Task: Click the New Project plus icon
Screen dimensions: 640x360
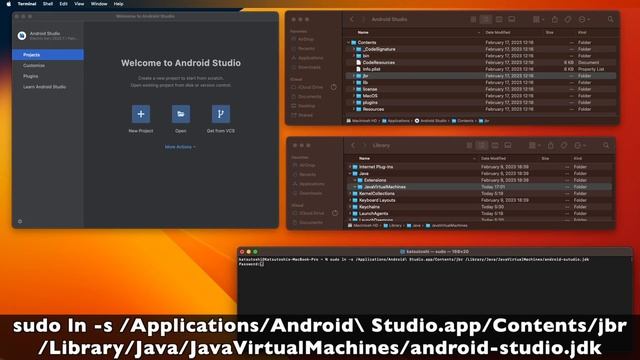Action: click(x=141, y=114)
